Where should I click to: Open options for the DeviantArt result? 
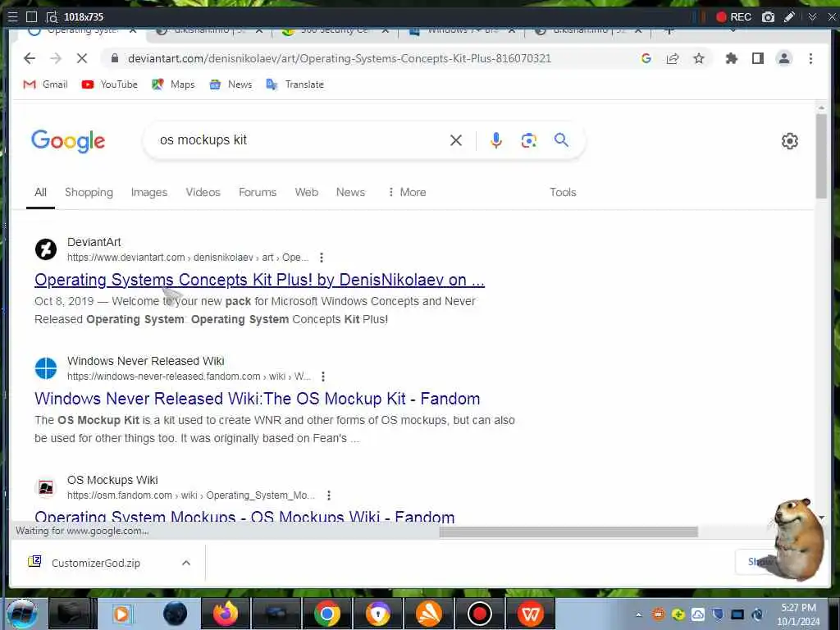pyautogui.click(x=322, y=258)
